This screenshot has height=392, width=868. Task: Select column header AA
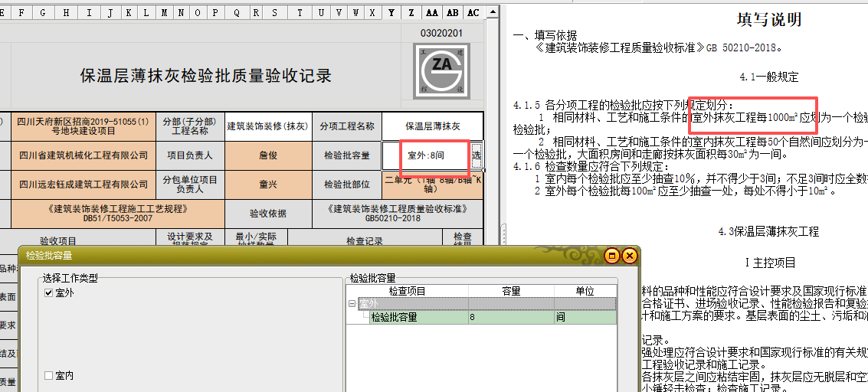[x=432, y=12]
